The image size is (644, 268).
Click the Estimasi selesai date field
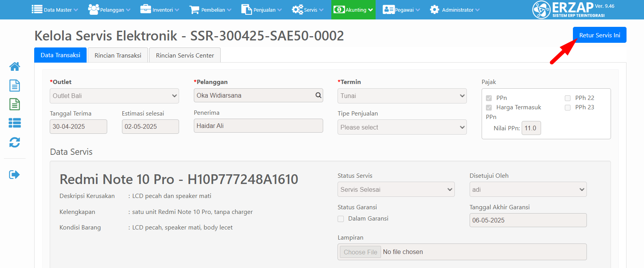(x=150, y=126)
